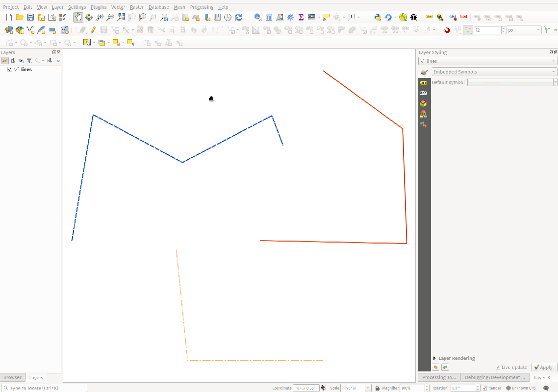This screenshot has width=558, height=392.
Task: Expand the Layer Rendering section
Action: click(435, 359)
